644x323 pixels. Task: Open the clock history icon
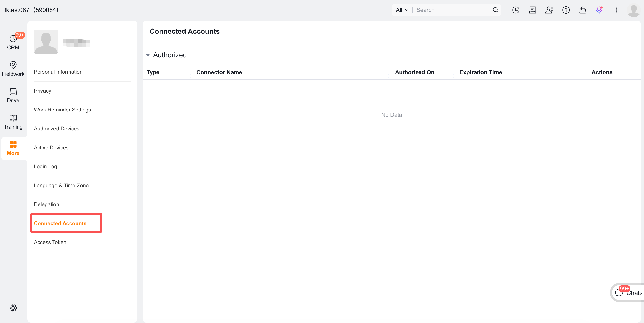click(516, 10)
